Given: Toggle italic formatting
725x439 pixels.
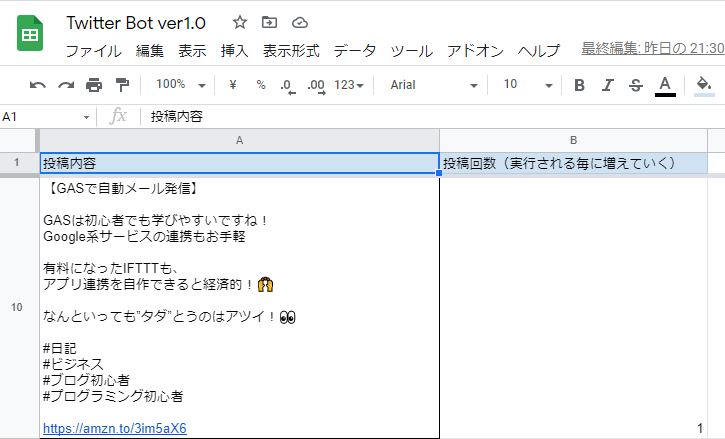Looking at the screenshot, I should (x=608, y=85).
